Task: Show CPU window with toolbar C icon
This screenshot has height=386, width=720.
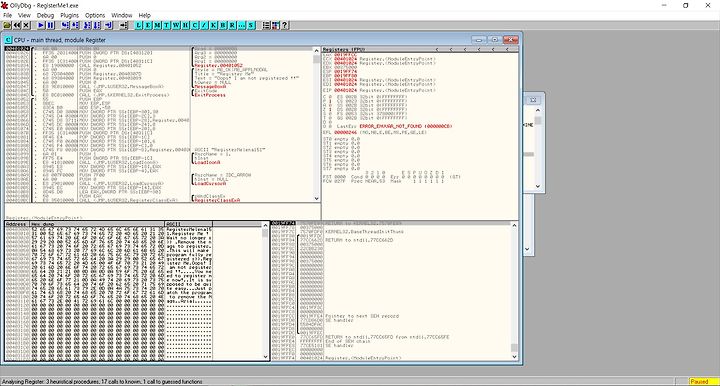Action: 195,25
